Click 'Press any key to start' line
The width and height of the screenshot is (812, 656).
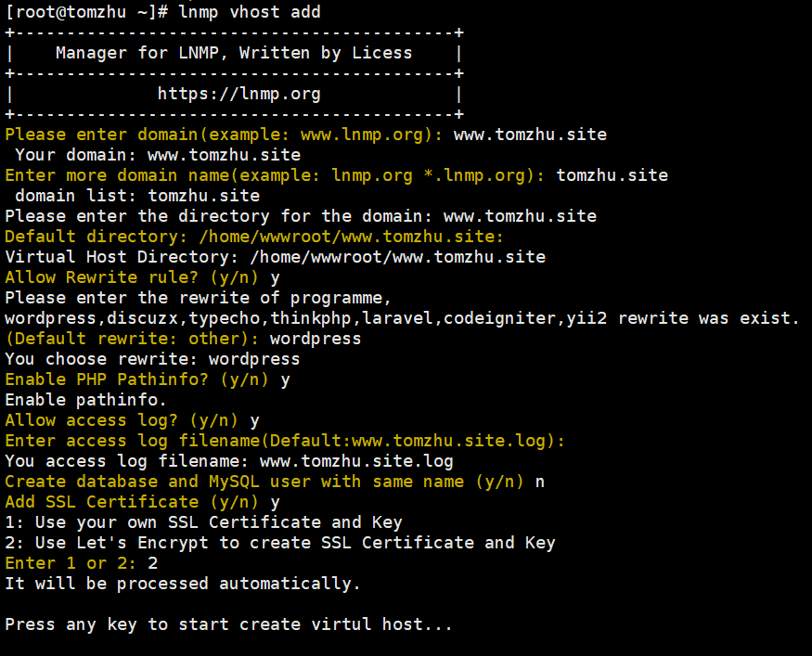coord(229,624)
